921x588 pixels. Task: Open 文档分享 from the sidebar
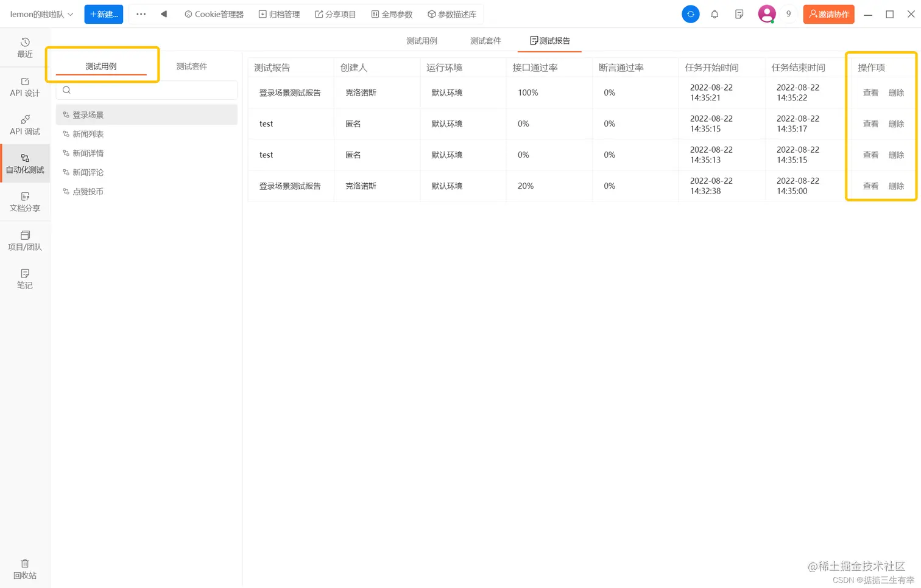24,201
